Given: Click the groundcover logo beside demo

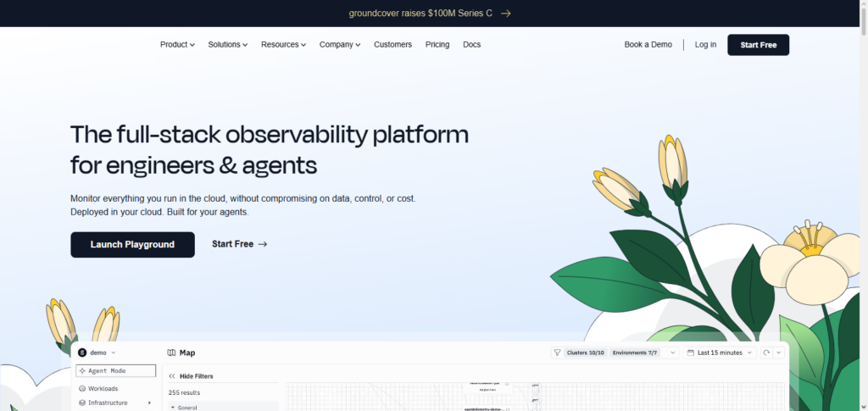Looking at the screenshot, I should [82, 353].
